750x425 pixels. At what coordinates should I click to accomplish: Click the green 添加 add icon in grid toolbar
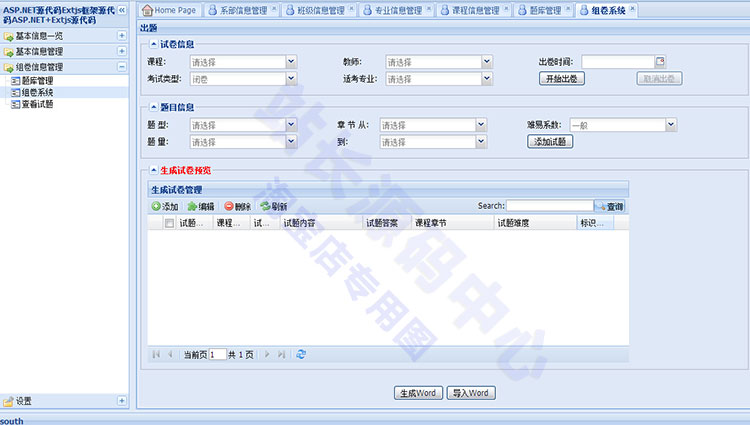pos(156,206)
